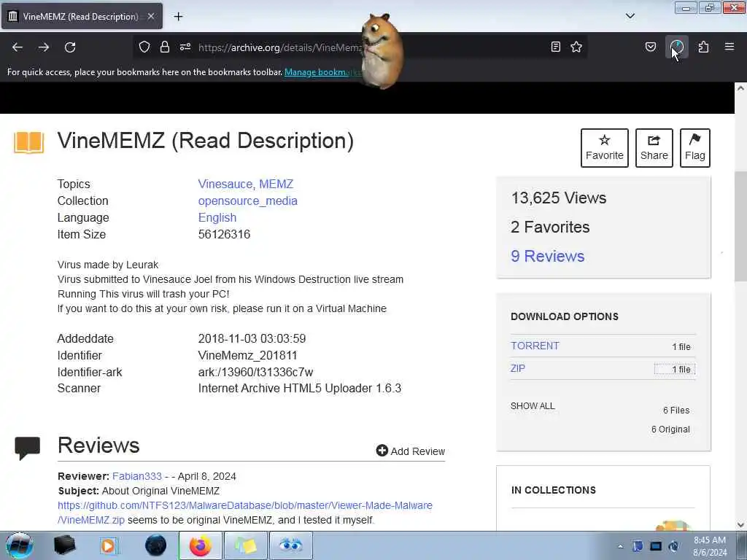Share this archive item
Screen dimensions: 747x560
pyautogui.click(x=654, y=147)
